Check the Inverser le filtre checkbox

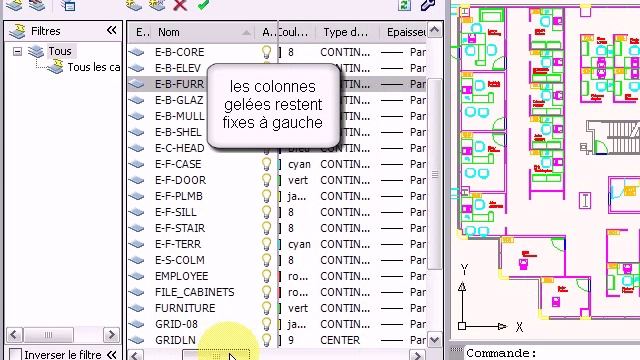(x=15, y=354)
